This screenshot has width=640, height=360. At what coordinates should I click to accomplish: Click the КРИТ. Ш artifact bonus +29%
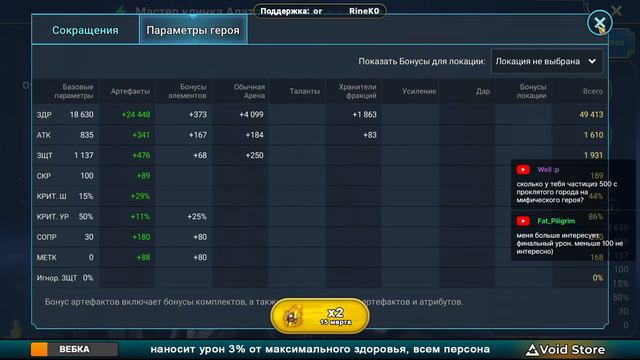click(x=140, y=196)
